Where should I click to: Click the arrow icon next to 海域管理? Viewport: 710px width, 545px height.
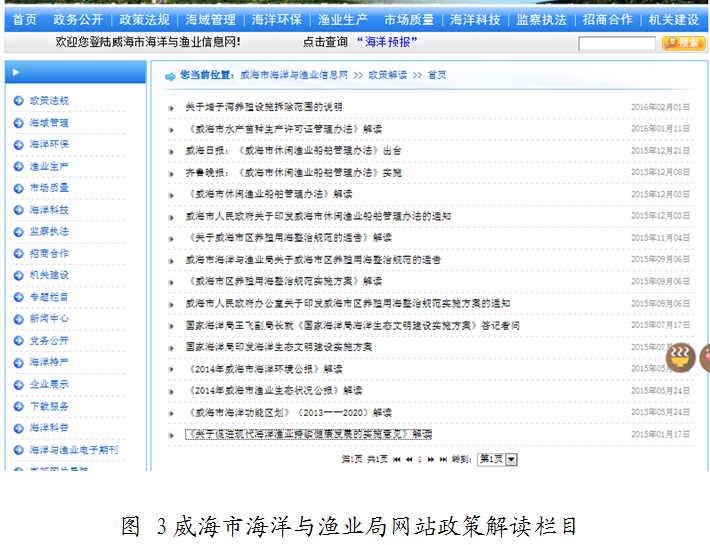[18, 123]
